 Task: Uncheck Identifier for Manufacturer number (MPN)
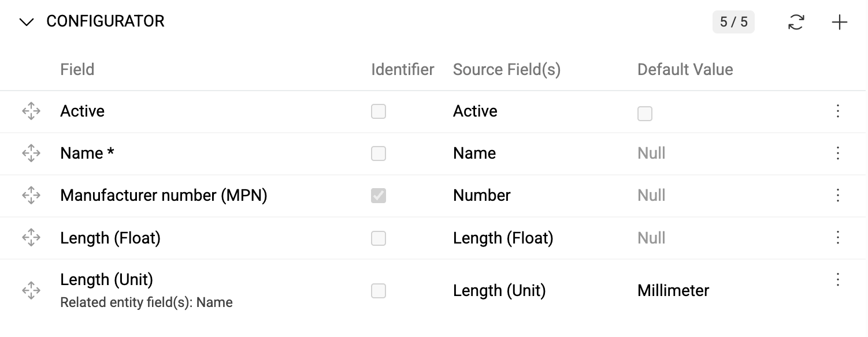point(379,196)
